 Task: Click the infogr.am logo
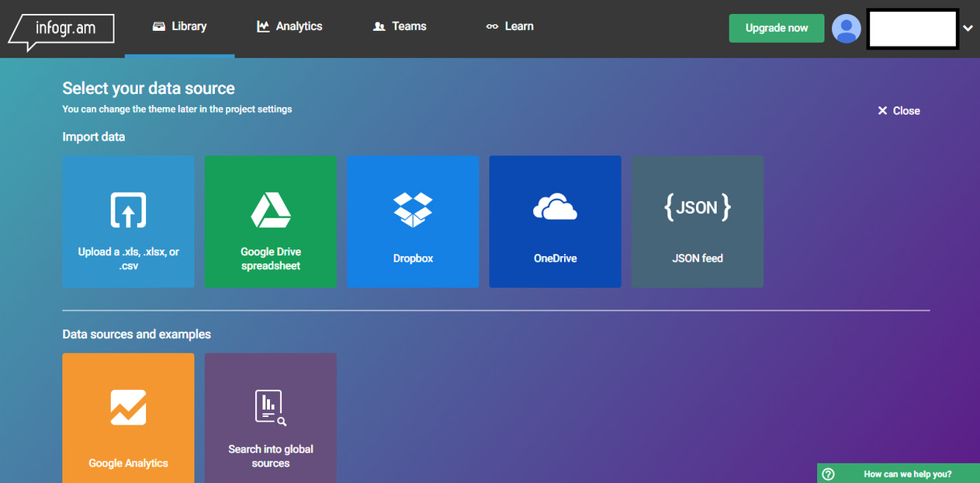click(61, 32)
